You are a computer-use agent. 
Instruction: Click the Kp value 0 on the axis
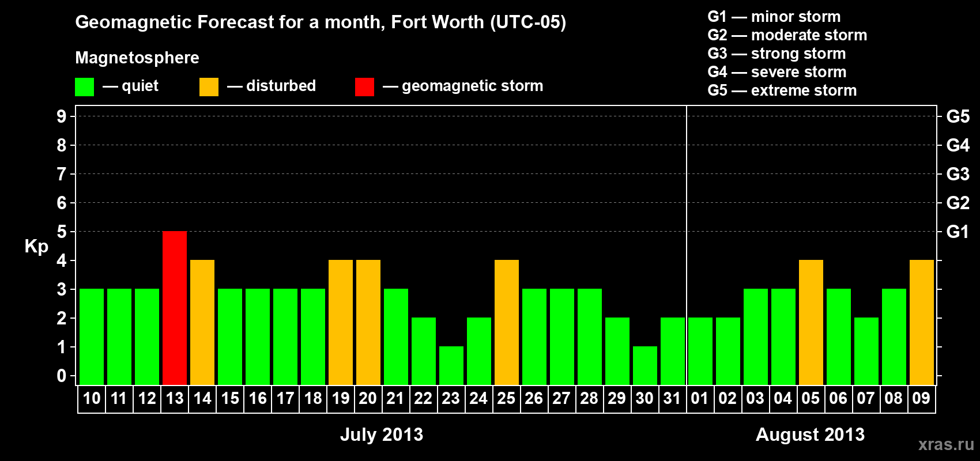tap(62, 376)
